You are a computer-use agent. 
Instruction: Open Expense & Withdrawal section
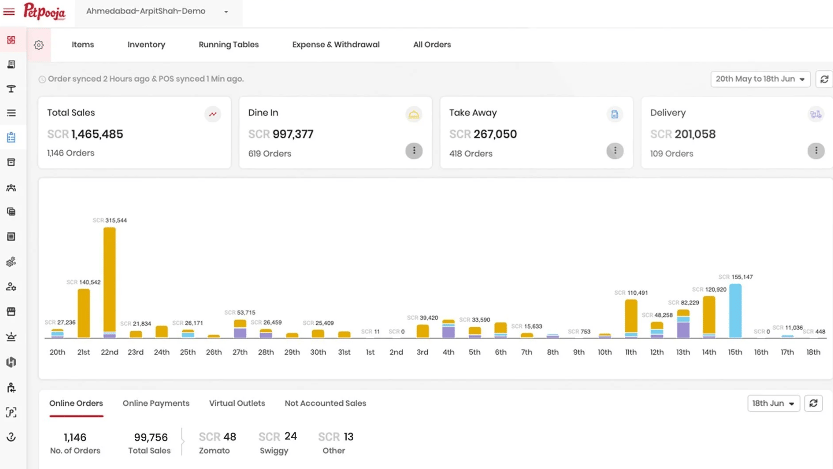[x=336, y=45]
